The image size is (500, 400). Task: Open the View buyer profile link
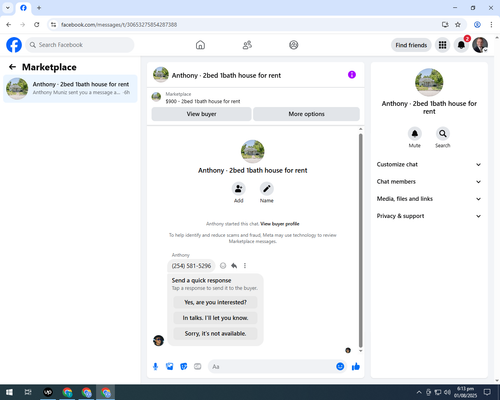click(280, 224)
